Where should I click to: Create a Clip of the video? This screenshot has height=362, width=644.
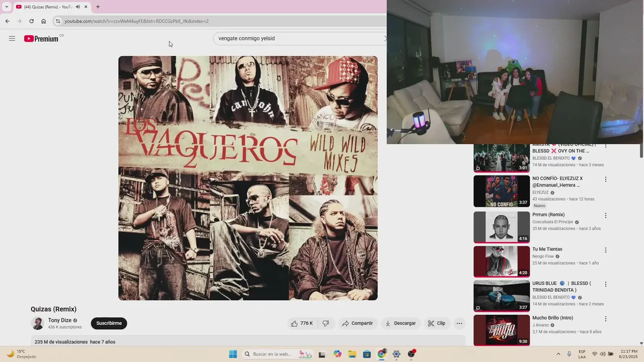[x=437, y=323]
